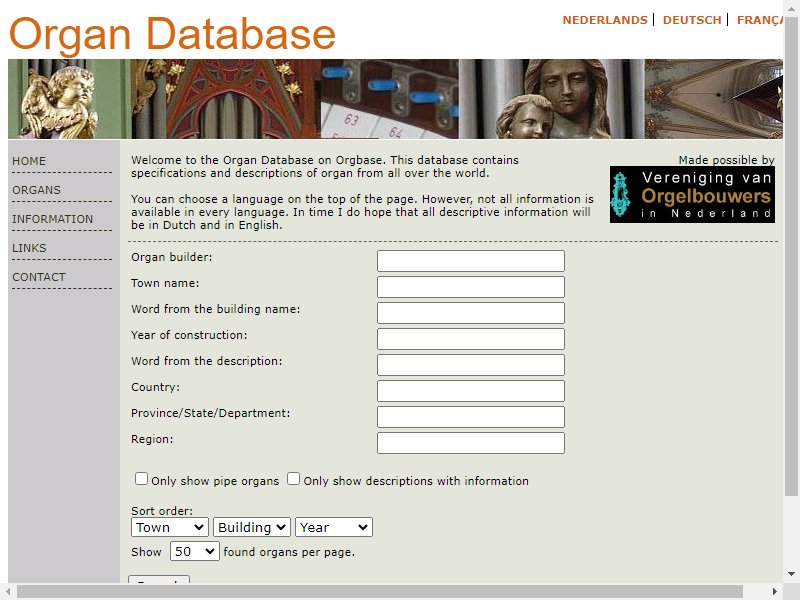Focus the Province/State/Department field
Viewport: 800px width, 600px height.
coord(470,417)
